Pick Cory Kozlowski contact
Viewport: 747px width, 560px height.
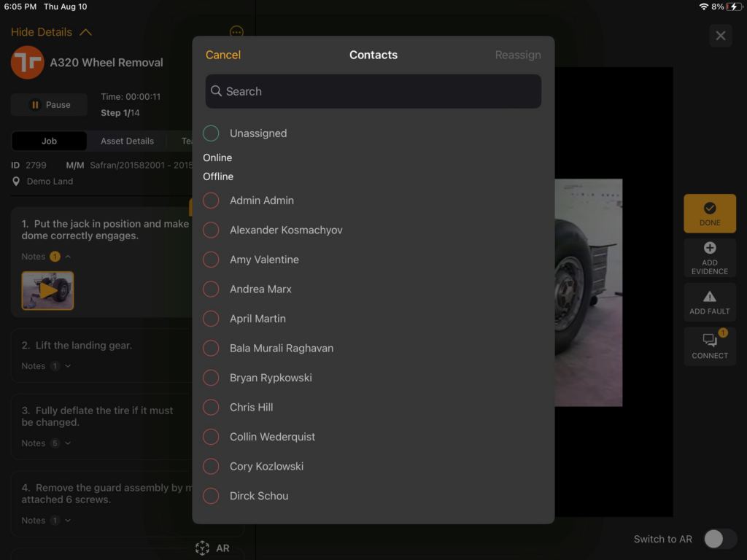373,466
